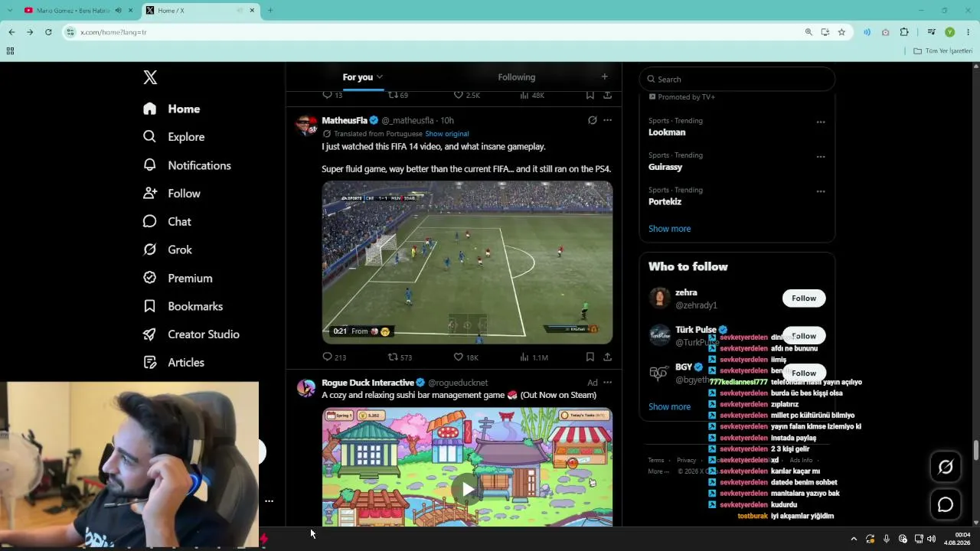Go back in the browser

coord(11,32)
